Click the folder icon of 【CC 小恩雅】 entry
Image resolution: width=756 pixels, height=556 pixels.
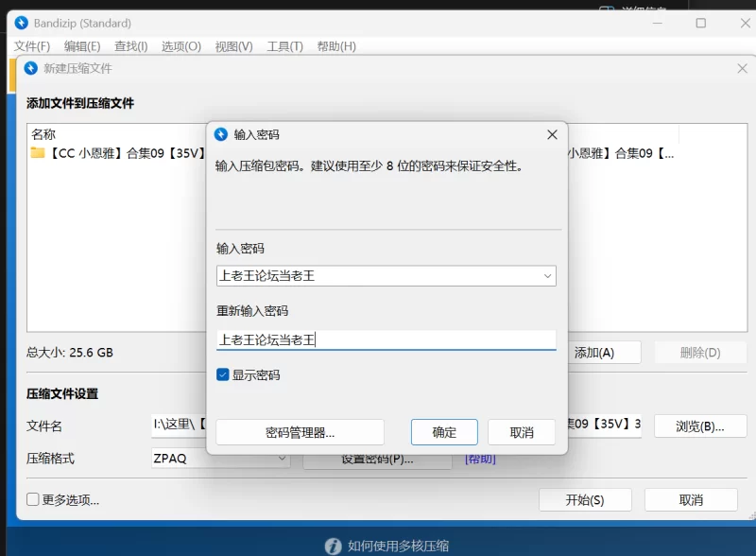pos(37,153)
